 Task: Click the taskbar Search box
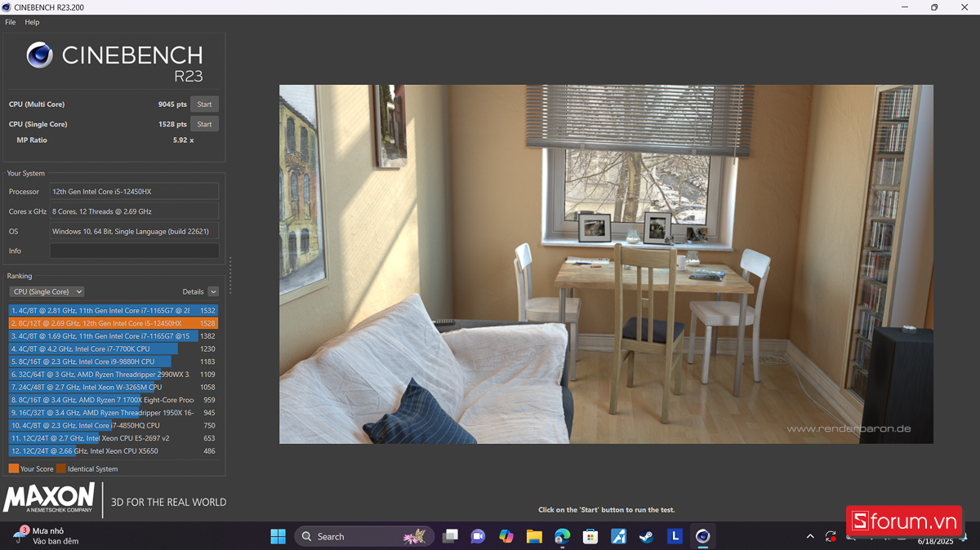coord(363,536)
